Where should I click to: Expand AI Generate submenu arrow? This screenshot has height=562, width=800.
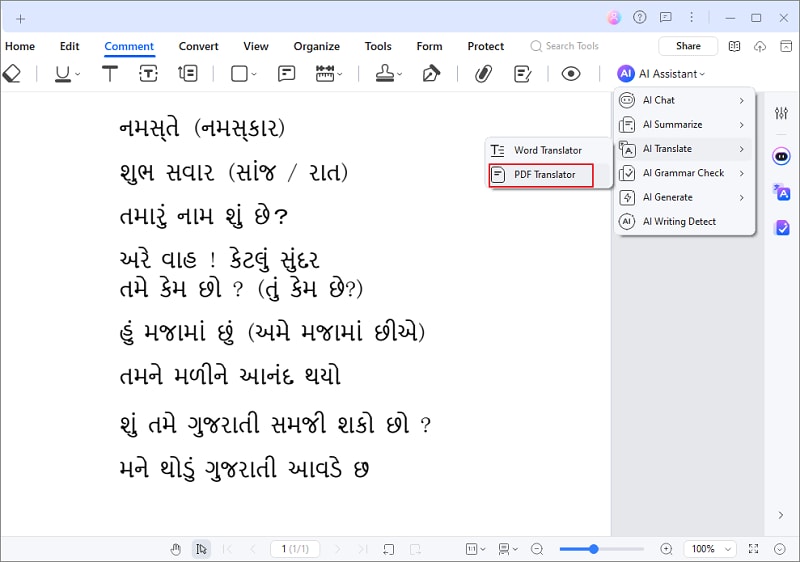pos(742,198)
